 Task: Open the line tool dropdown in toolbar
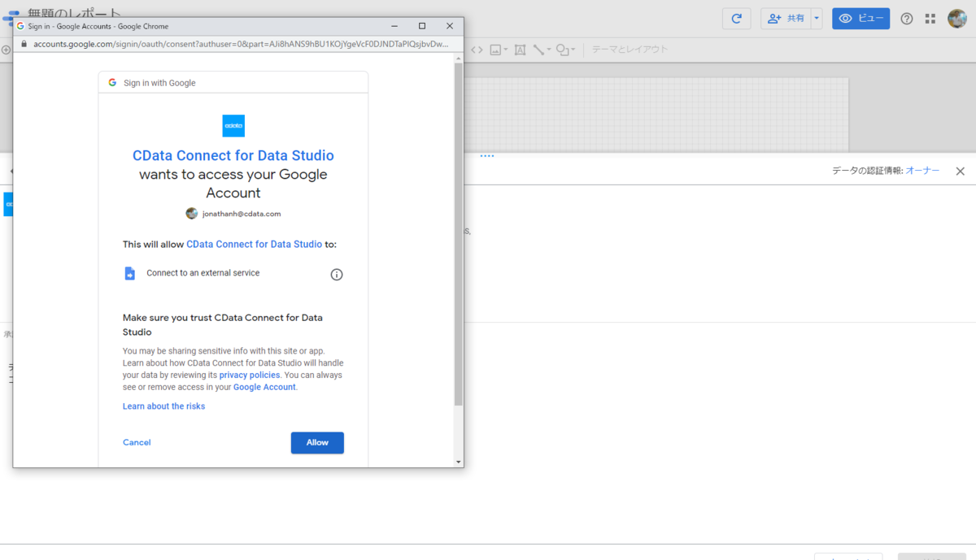(542, 50)
